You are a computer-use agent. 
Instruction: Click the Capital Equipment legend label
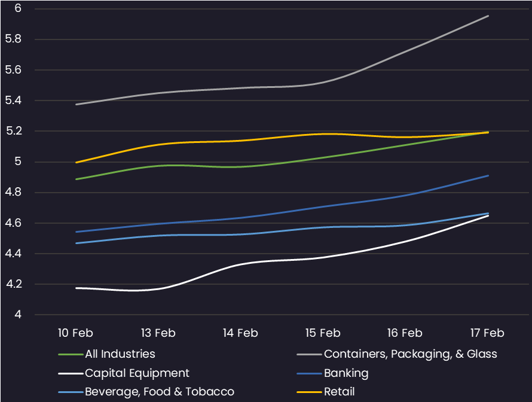click(137, 373)
